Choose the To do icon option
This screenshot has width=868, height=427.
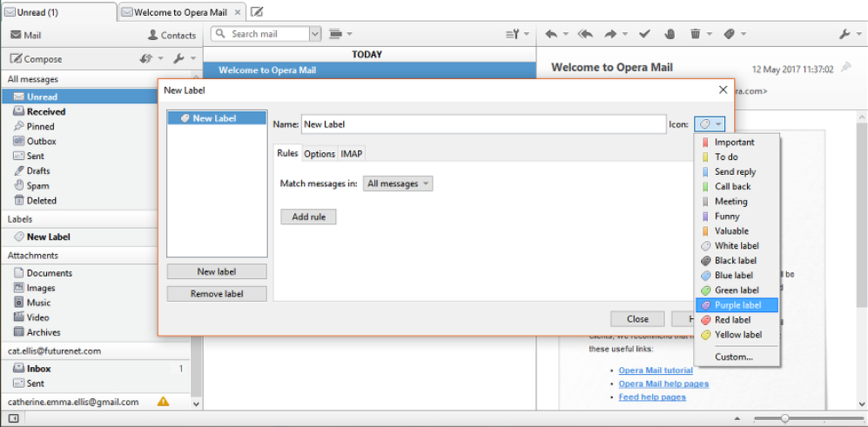(705, 157)
